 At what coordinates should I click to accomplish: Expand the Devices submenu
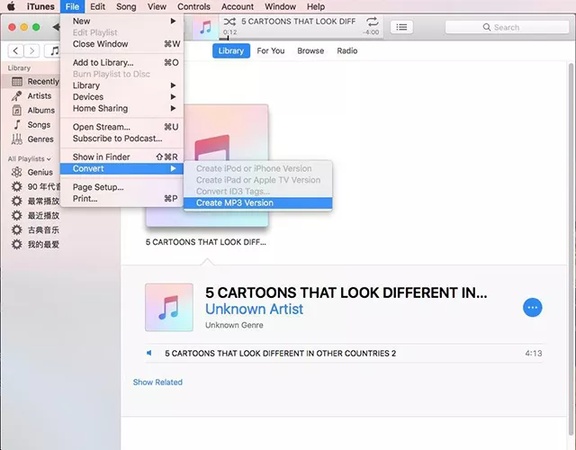[x=122, y=97]
